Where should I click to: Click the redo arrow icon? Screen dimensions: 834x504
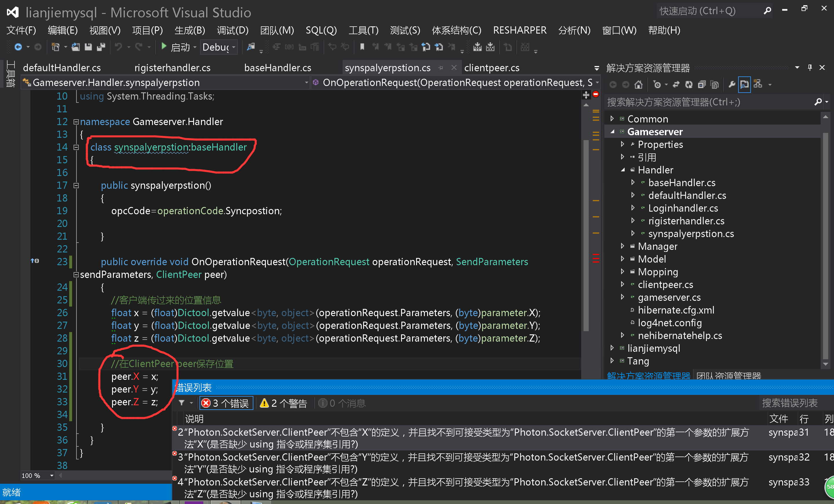139,47
